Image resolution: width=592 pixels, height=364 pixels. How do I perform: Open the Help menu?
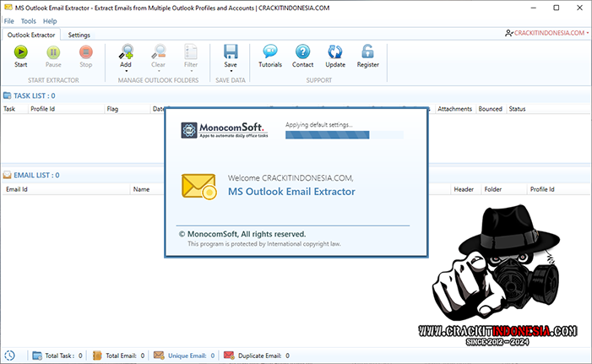50,20
